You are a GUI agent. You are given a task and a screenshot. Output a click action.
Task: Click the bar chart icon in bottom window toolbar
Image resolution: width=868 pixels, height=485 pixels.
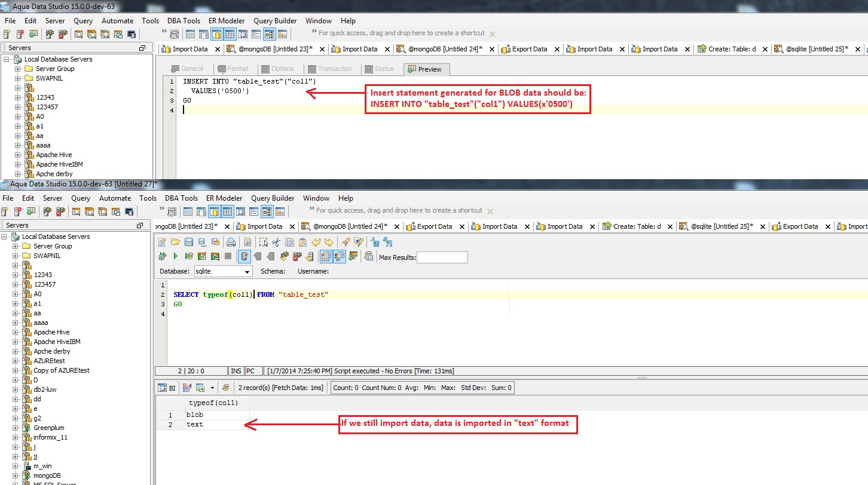coord(280,211)
